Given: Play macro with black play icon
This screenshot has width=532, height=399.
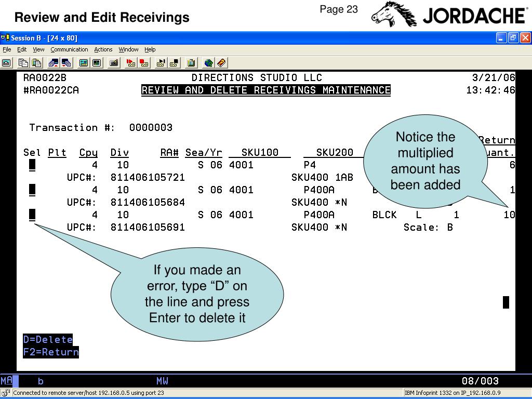Looking at the screenshot, I should tap(161, 63).
